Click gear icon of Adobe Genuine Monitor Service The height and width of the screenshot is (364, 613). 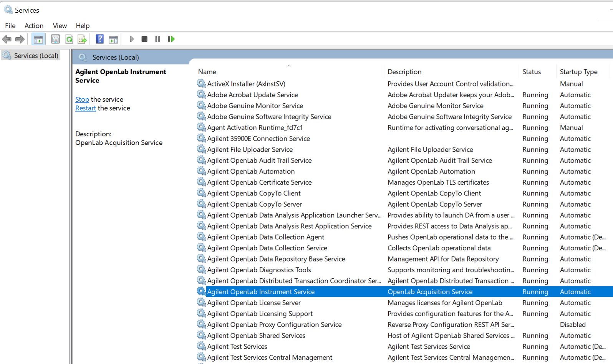(x=201, y=105)
